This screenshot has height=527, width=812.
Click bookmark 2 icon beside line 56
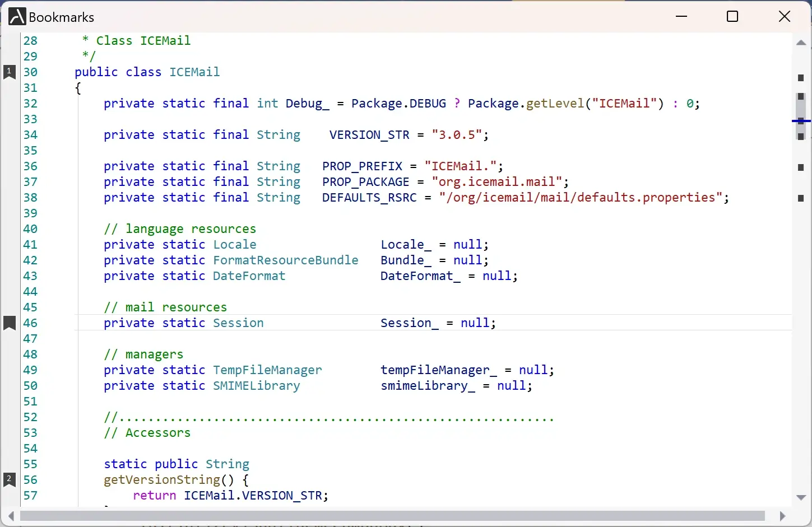(10, 480)
